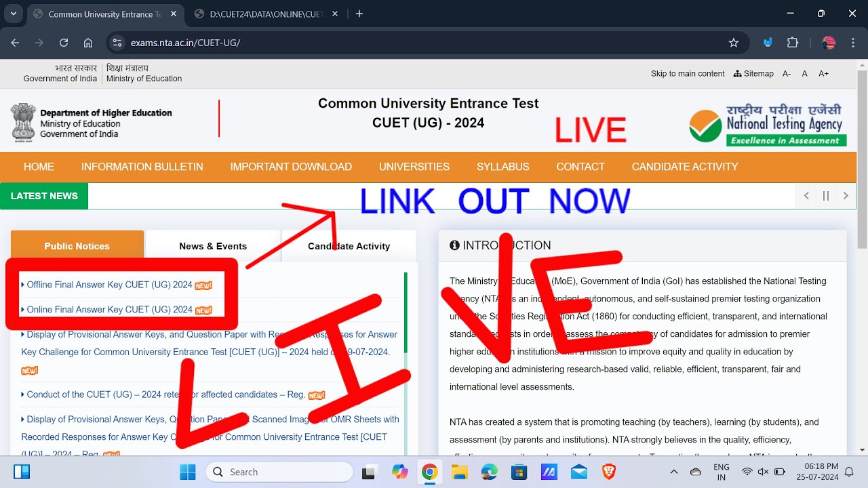Click the Government of India emblem
Image resolution: width=868 pixels, height=488 pixels.
pos(23,122)
